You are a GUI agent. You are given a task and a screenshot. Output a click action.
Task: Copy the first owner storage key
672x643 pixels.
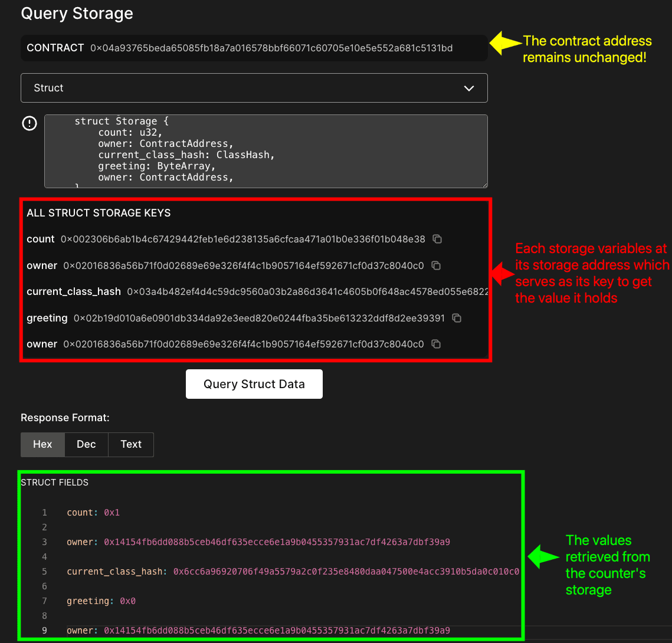tap(436, 265)
